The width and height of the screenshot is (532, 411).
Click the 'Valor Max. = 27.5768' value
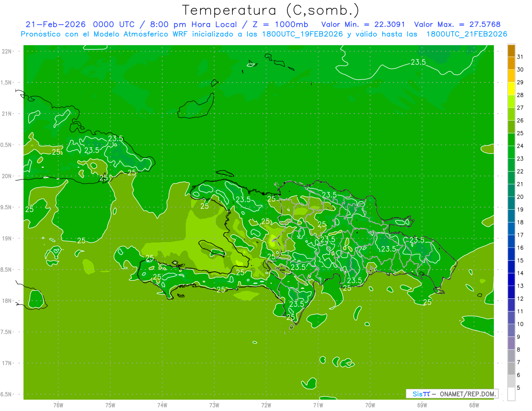tap(457, 24)
